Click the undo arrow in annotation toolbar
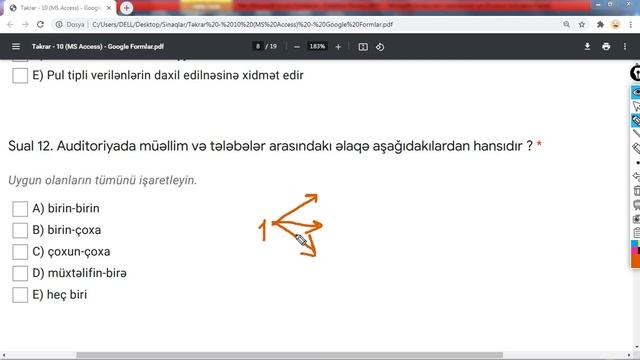 click(636, 176)
